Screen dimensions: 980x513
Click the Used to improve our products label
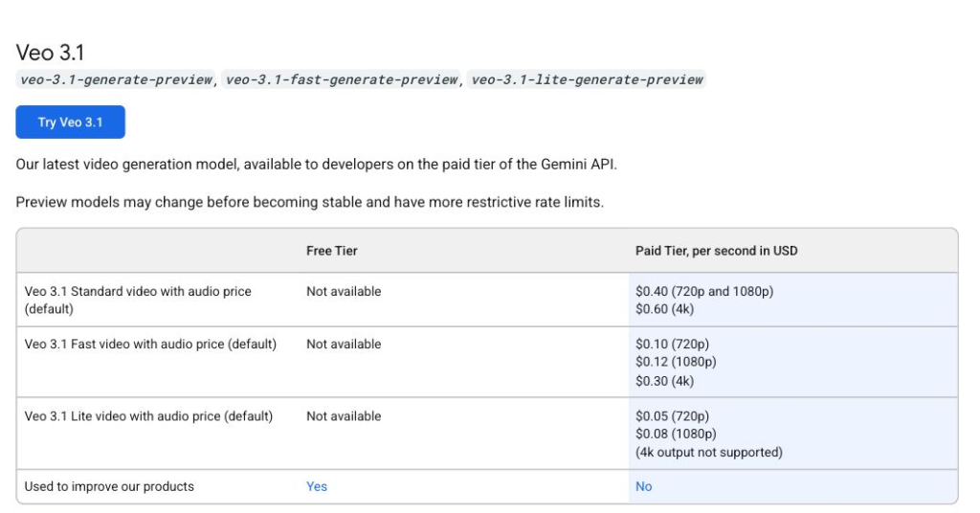[109, 486]
